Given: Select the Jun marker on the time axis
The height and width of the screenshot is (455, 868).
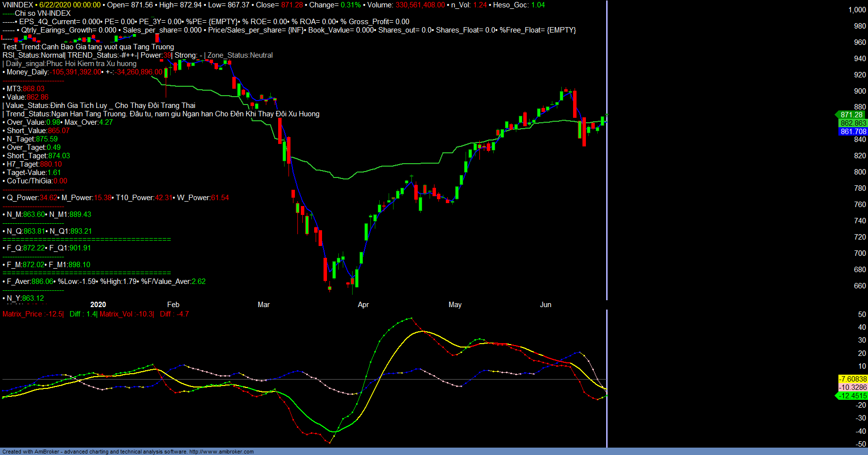Looking at the screenshot, I should tap(545, 305).
